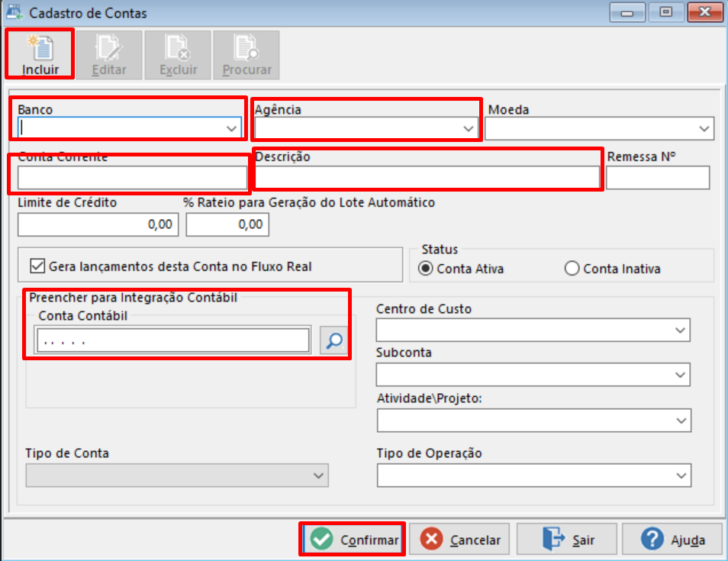Image resolution: width=728 pixels, height=561 pixels.
Task: Open the Tipo de Conta dropdown
Action: coord(318,475)
